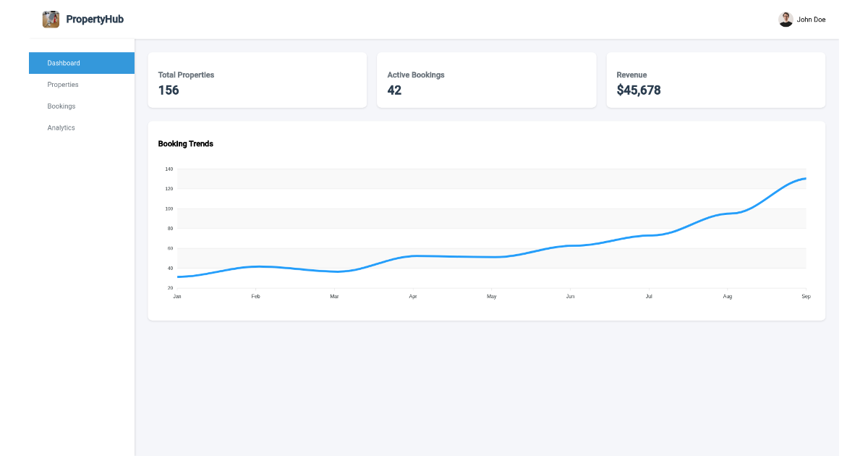Click the Revenue amount $45,678
This screenshot has height=456, width=868.
coord(638,90)
